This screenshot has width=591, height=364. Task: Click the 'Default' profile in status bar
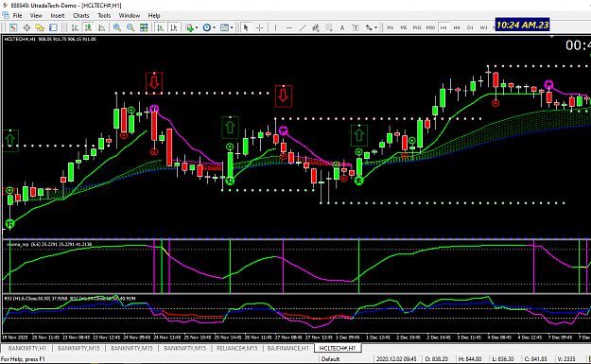tap(331, 358)
